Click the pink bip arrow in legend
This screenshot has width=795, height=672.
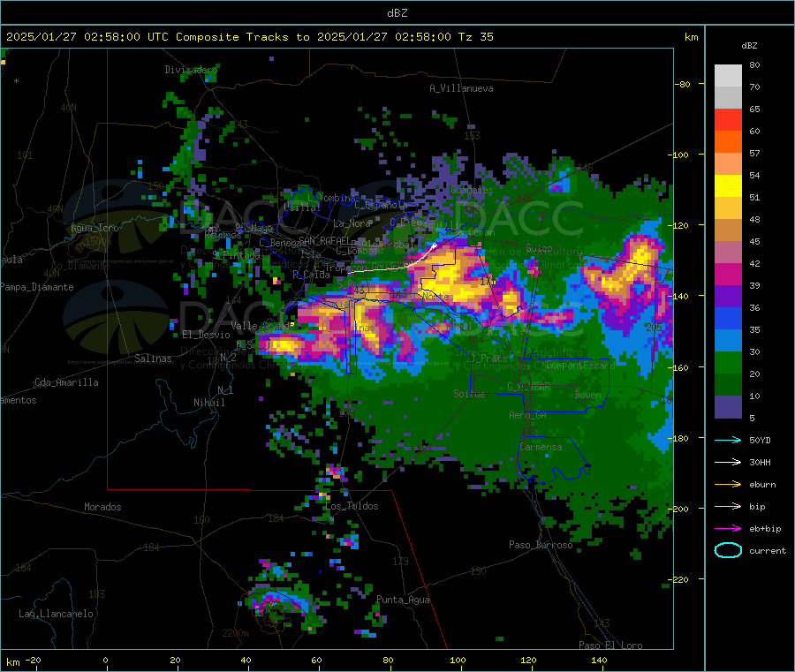pos(728,506)
